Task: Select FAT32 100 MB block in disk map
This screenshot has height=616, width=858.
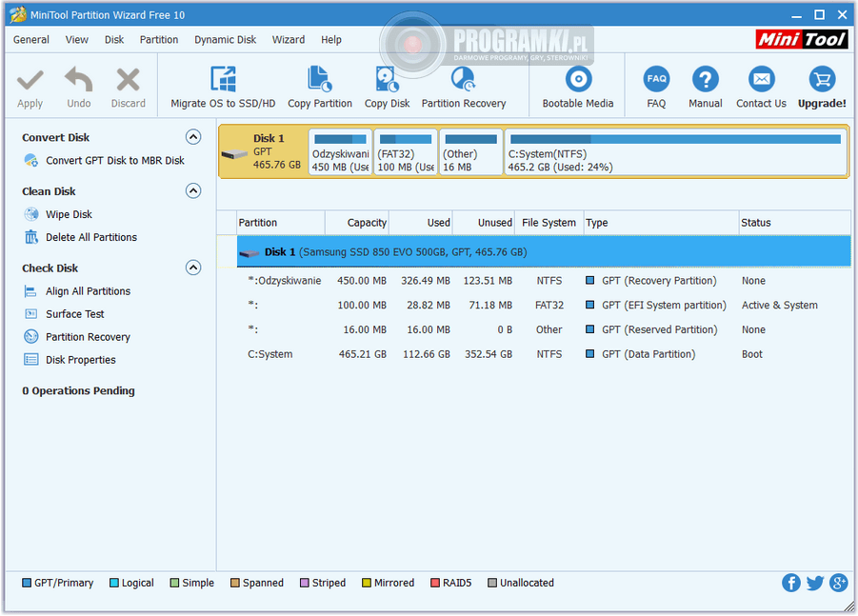Action: coord(406,152)
